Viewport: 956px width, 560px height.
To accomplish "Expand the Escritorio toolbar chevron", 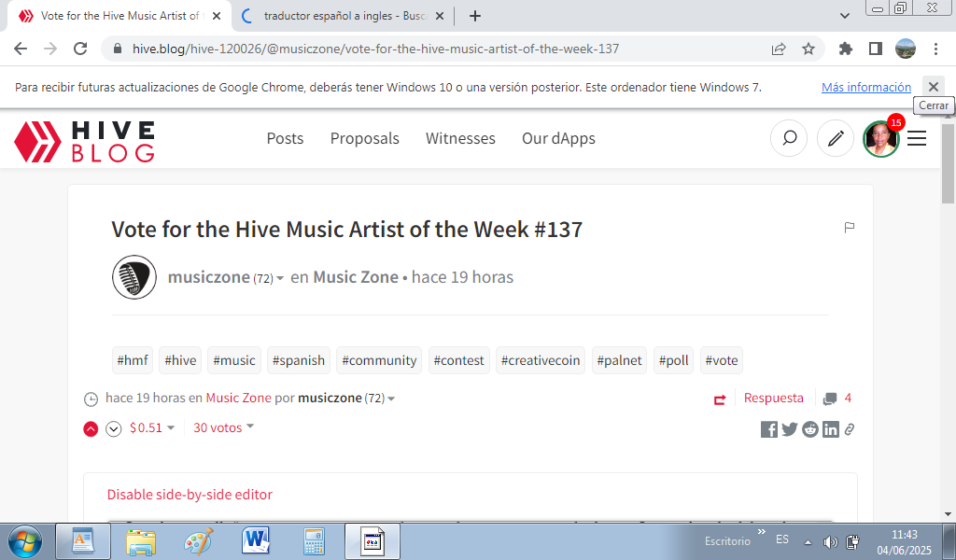I will [x=762, y=532].
